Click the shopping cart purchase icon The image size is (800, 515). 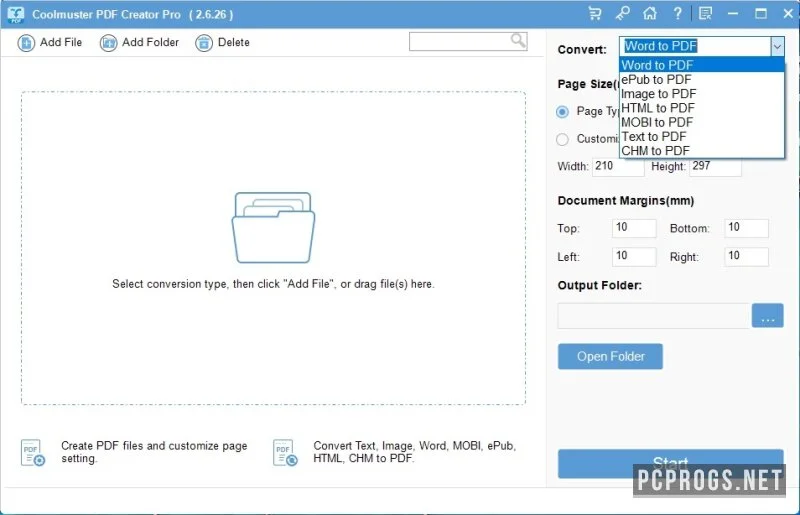pyautogui.click(x=594, y=14)
